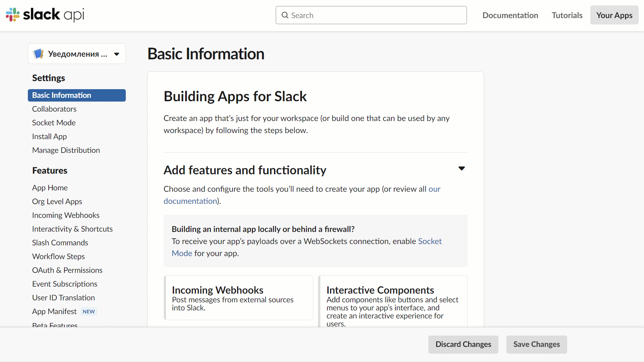Go to Interactivity & Shortcuts

[72, 229]
